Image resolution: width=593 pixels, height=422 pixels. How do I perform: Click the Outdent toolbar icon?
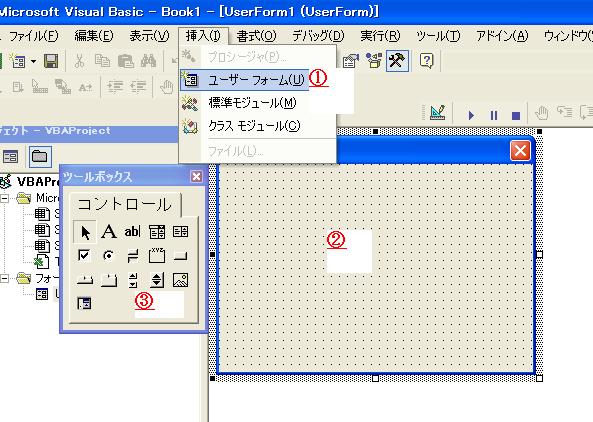point(138,87)
